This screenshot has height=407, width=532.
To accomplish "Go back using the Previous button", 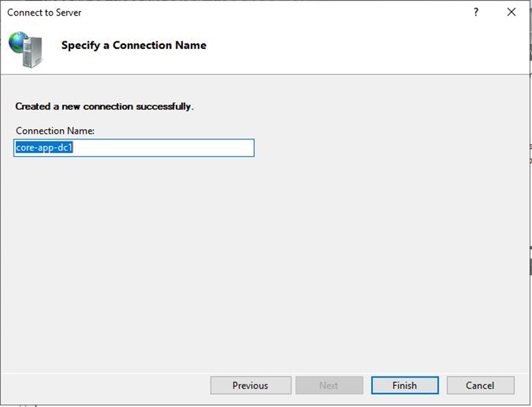I will tap(250, 385).
